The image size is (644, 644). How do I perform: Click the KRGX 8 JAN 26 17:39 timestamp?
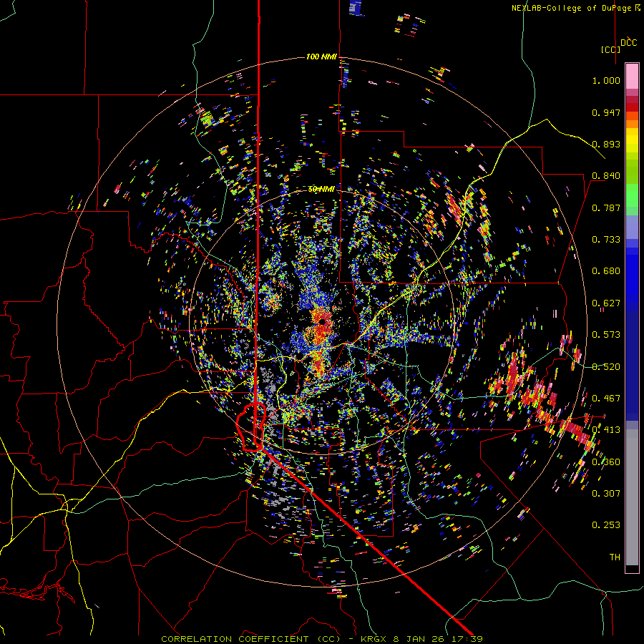(x=421, y=639)
